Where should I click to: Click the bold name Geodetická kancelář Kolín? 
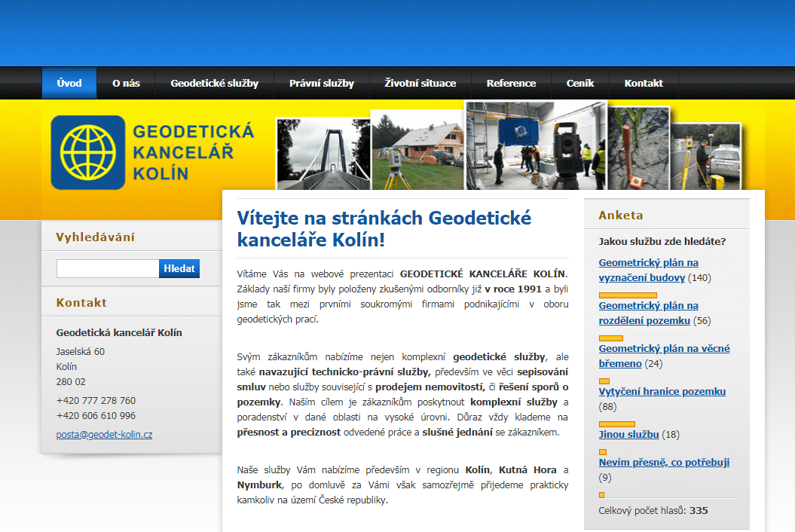click(119, 333)
